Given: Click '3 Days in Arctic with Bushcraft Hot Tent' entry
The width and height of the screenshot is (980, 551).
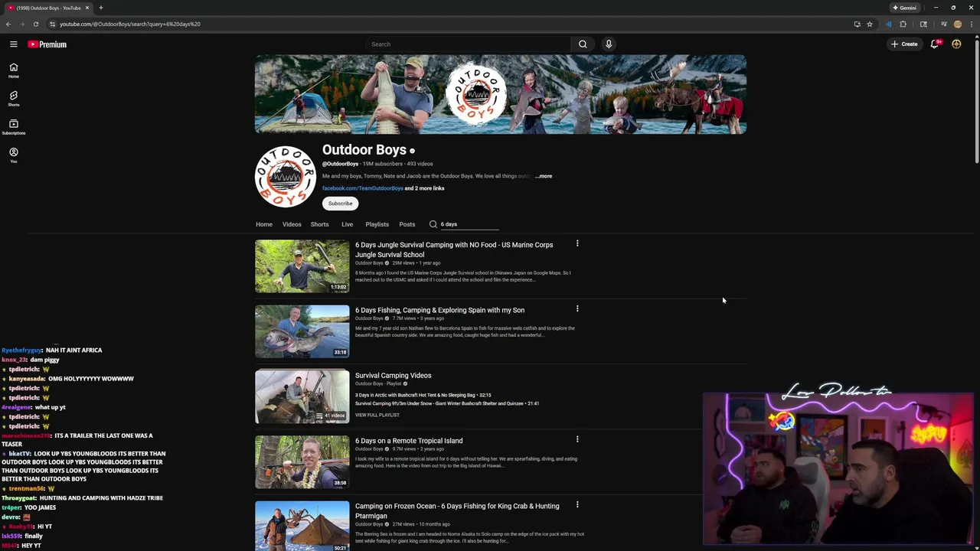Looking at the screenshot, I should click(x=423, y=396).
